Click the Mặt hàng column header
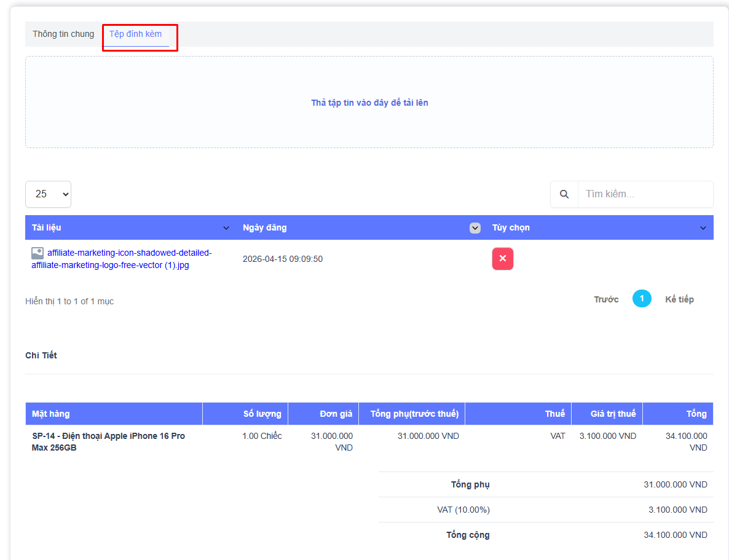This screenshot has height=560, width=729. pos(51,414)
